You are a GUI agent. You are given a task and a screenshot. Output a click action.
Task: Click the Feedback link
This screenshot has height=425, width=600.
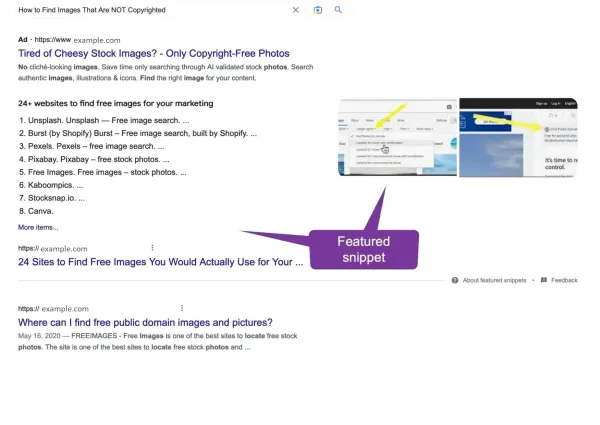[x=564, y=280]
